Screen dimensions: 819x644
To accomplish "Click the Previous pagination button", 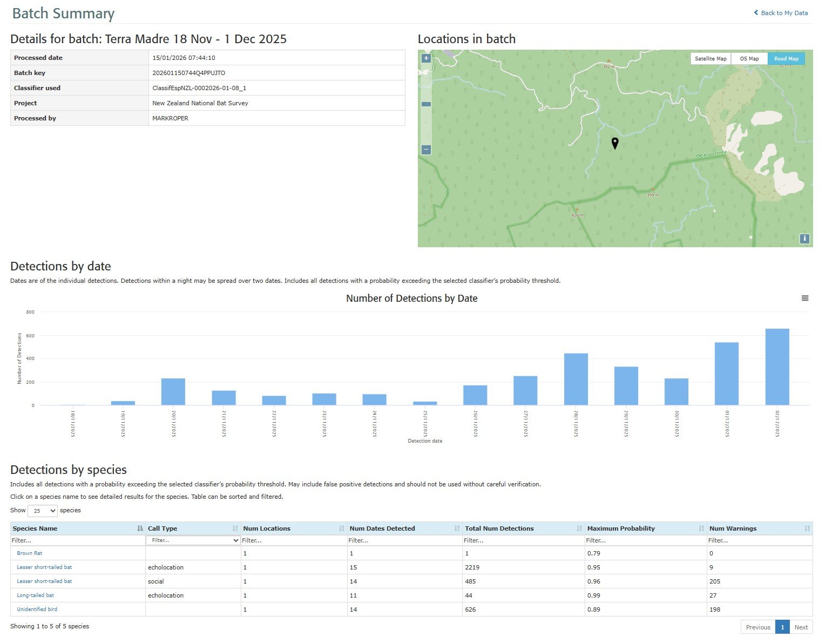I will click(x=758, y=627).
